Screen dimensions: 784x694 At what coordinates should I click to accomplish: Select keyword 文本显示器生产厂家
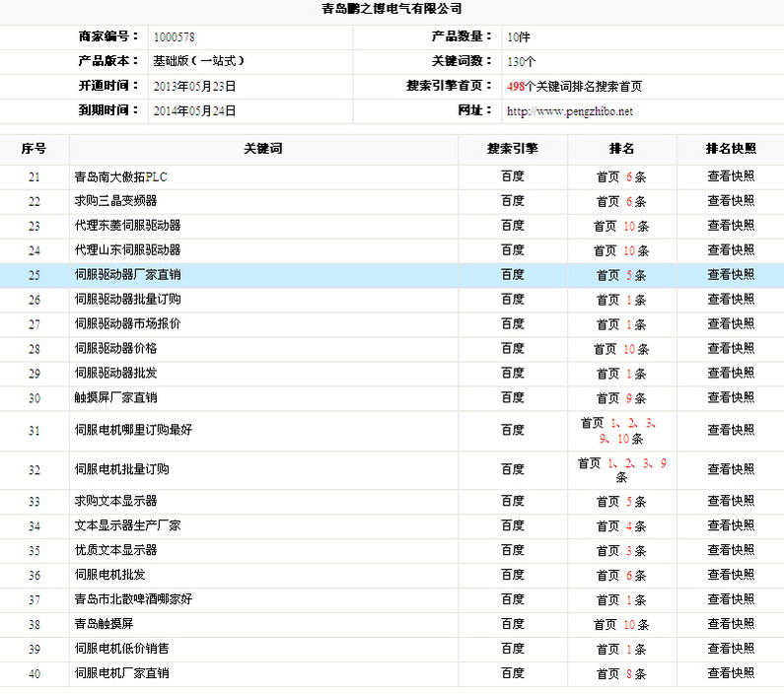pyautogui.click(x=127, y=525)
